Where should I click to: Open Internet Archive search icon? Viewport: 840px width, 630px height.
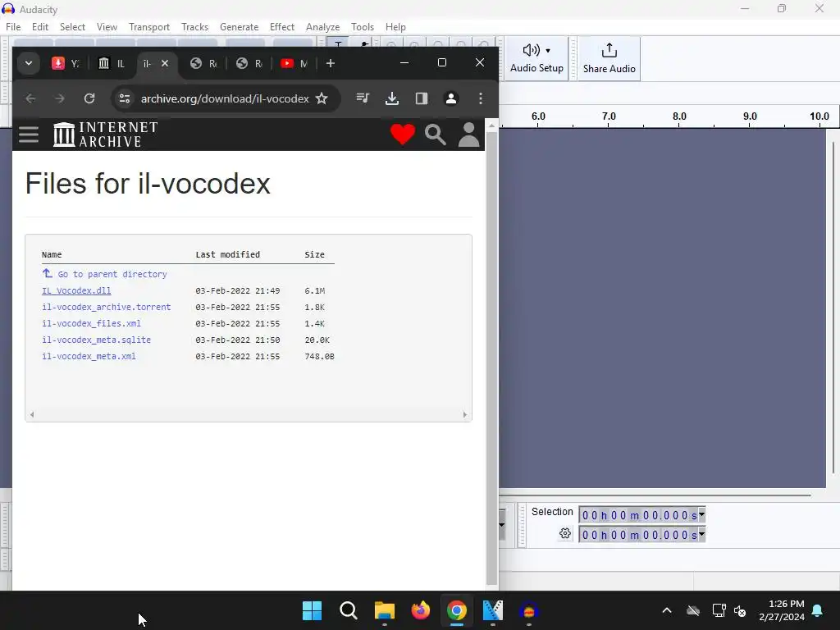click(435, 135)
